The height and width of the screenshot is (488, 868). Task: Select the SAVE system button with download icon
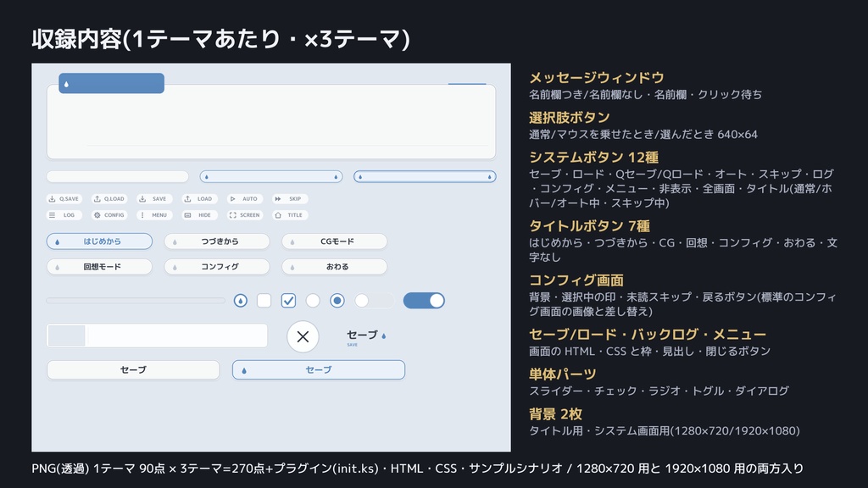pos(154,198)
